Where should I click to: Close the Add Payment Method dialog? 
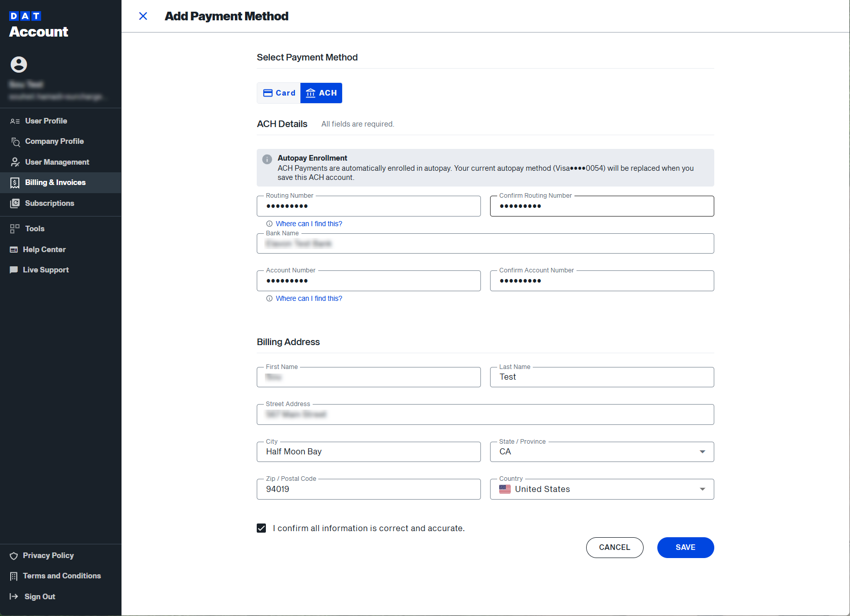pos(143,16)
